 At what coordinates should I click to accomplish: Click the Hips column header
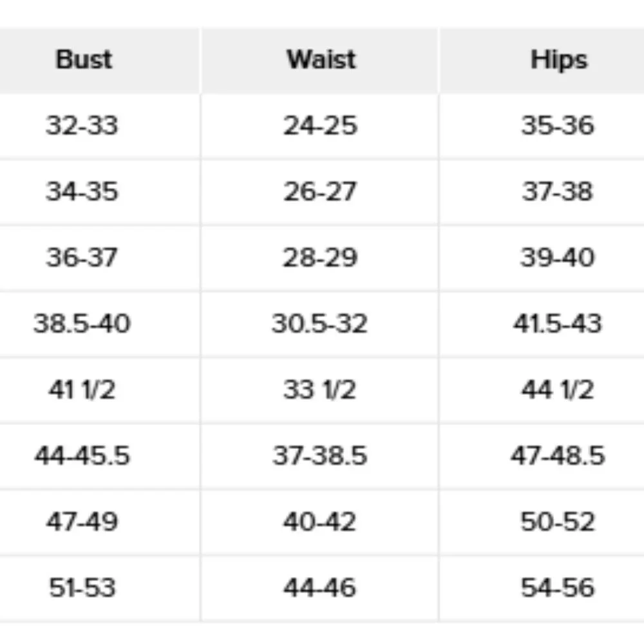(x=558, y=60)
